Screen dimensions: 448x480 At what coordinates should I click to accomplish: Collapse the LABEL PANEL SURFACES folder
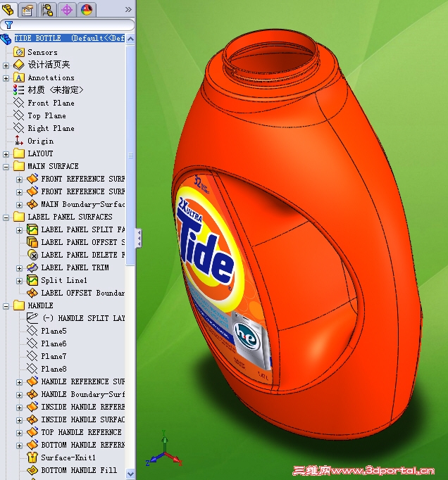point(6,217)
